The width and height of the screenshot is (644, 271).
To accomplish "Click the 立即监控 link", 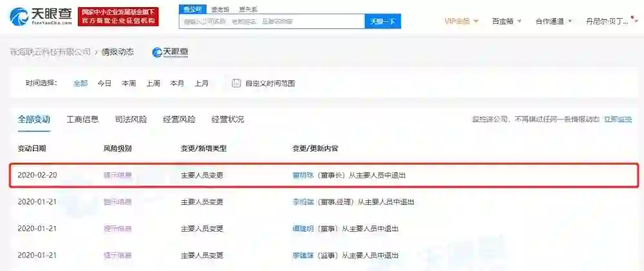I will click(618, 119).
